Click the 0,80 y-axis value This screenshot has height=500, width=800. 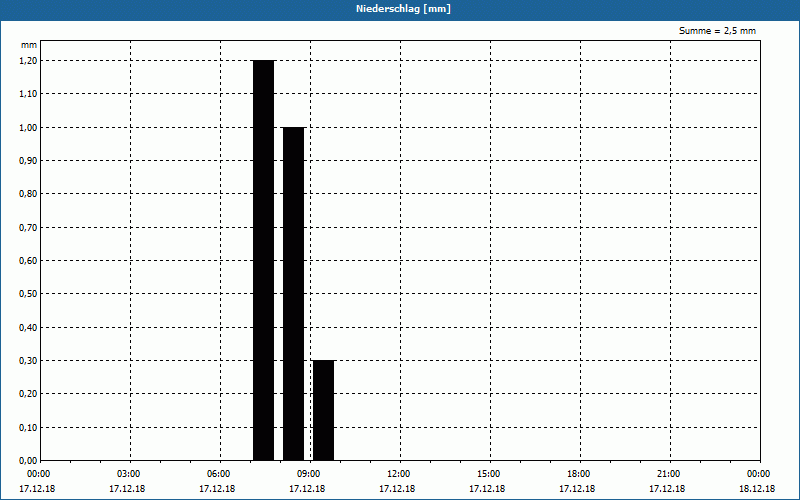(28, 193)
